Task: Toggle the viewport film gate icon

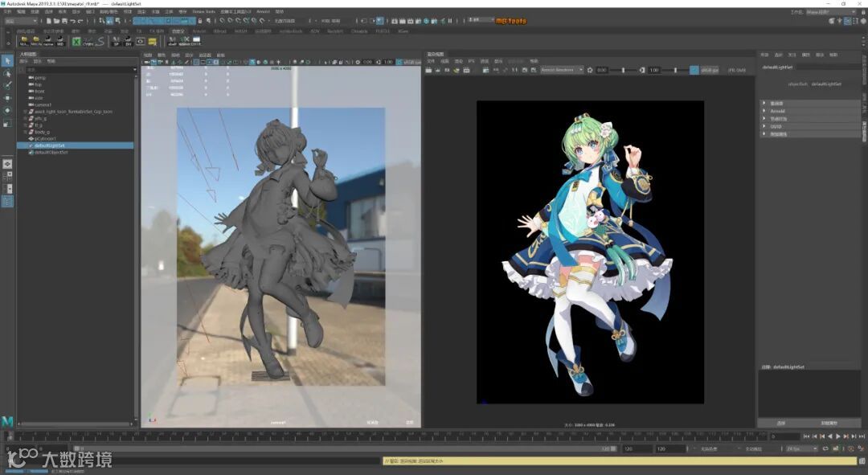Action: 203,62
